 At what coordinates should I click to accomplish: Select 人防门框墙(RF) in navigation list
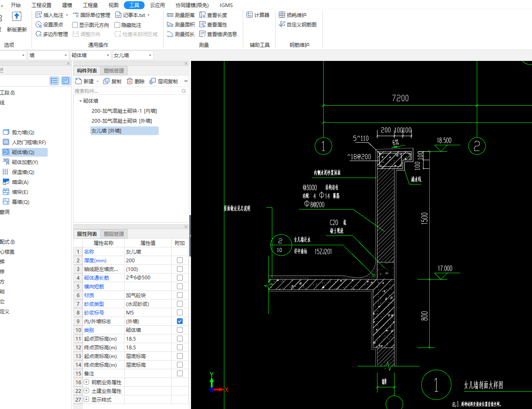(x=24, y=143)
